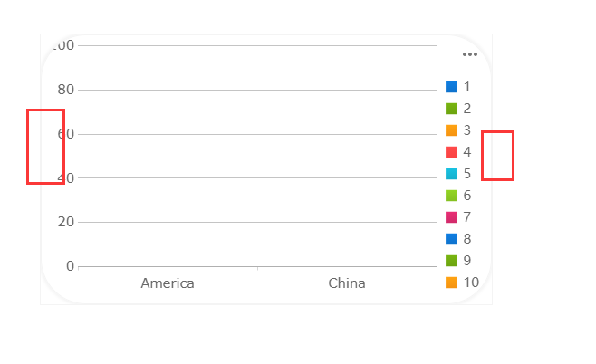Image resolution: width=596 pixels, height=364 pixels.
Task: Select legend label 4
Action: point(467,152)
